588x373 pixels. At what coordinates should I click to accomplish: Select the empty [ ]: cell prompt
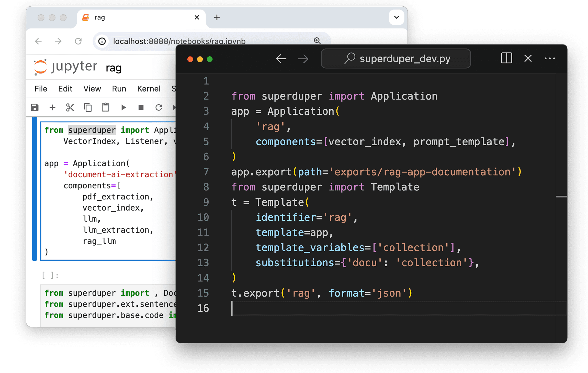point(50,276)
